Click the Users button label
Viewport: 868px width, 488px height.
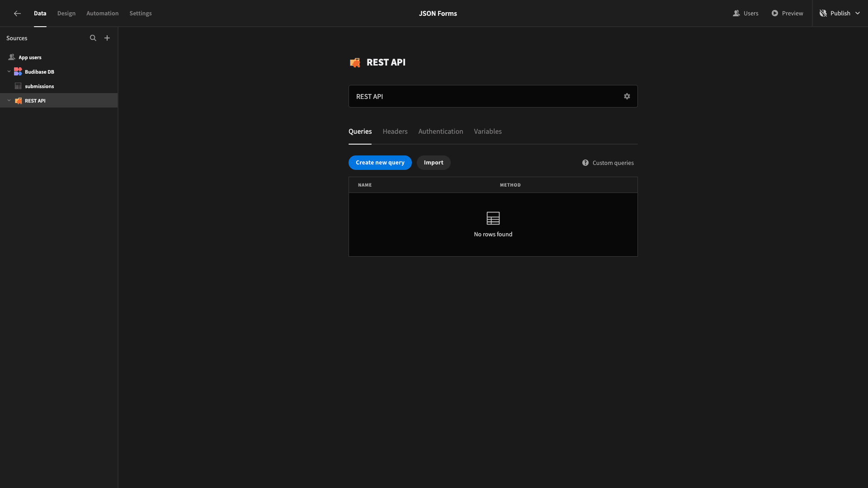click(x=751, y=13)
